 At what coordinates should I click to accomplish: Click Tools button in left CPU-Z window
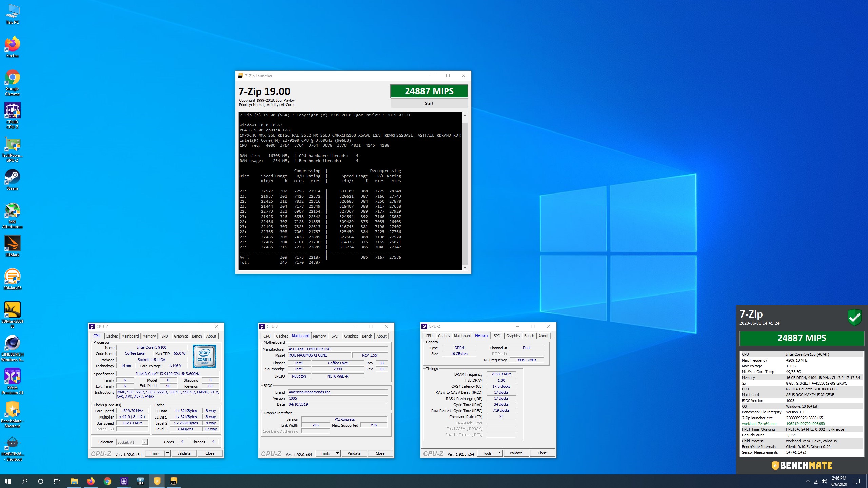pos(155,453)
